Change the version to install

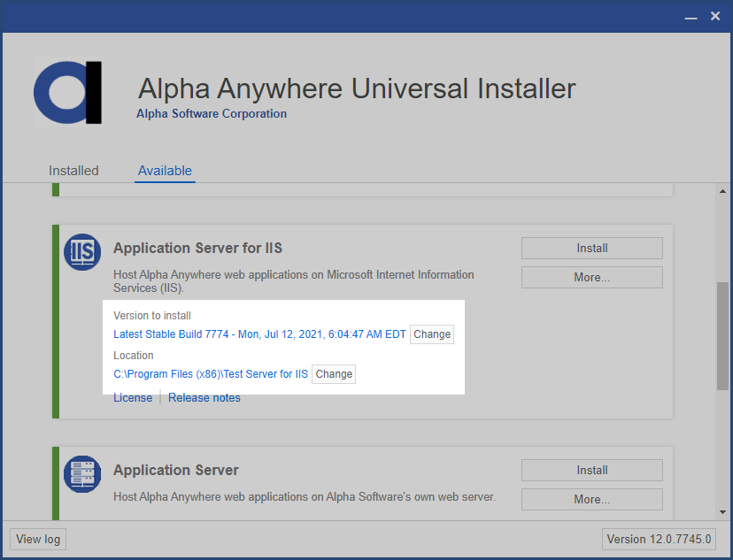(x=432, y=334)
